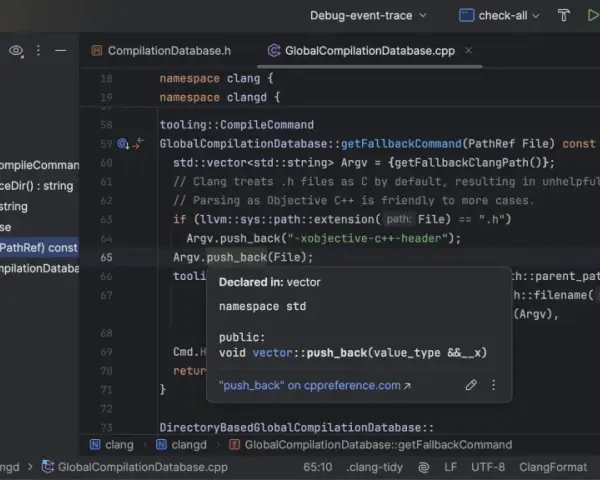This screenshot has width=600, height=480.
Task: Open the UTF-8 encoding selector
Action: [488, 467]
